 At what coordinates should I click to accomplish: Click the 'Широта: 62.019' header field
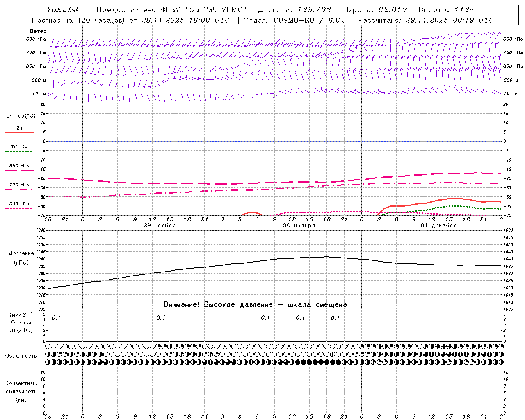pyautogui.click(x=374, y=10)
